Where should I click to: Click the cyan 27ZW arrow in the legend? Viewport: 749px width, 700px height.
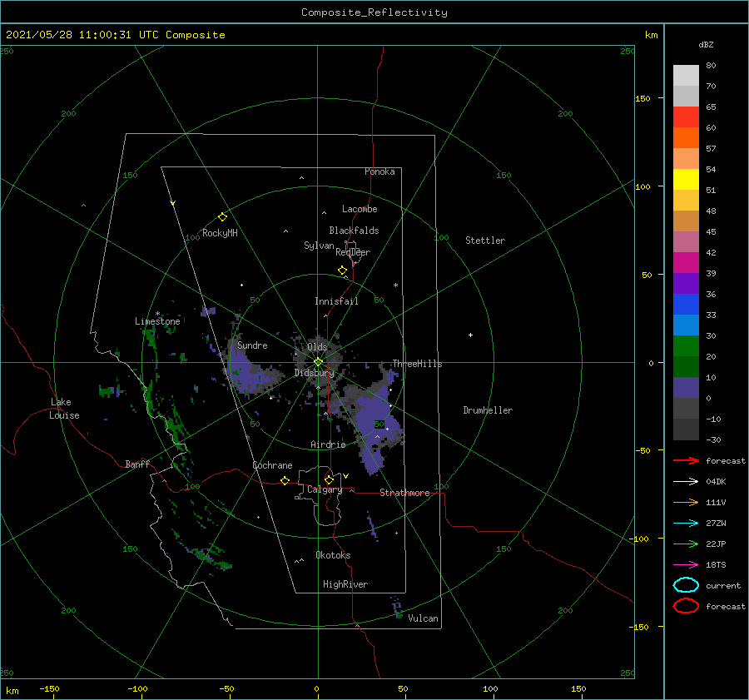(x=686, y=524)
